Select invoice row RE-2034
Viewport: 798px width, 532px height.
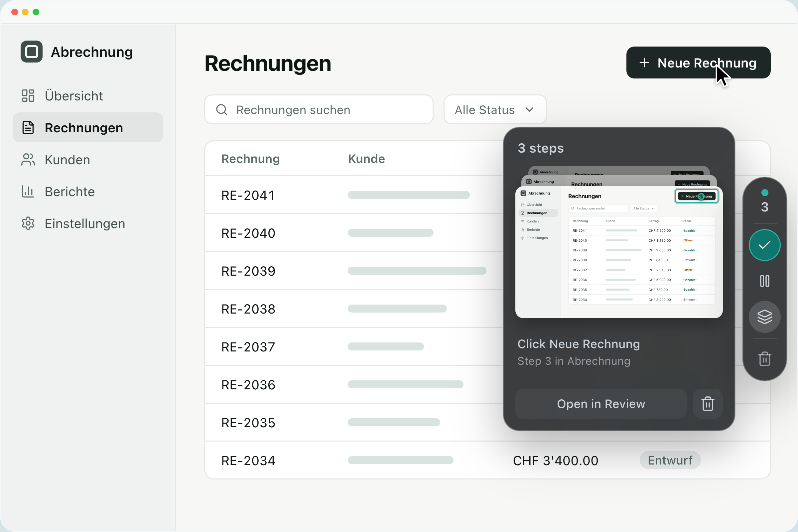point(487,461)
